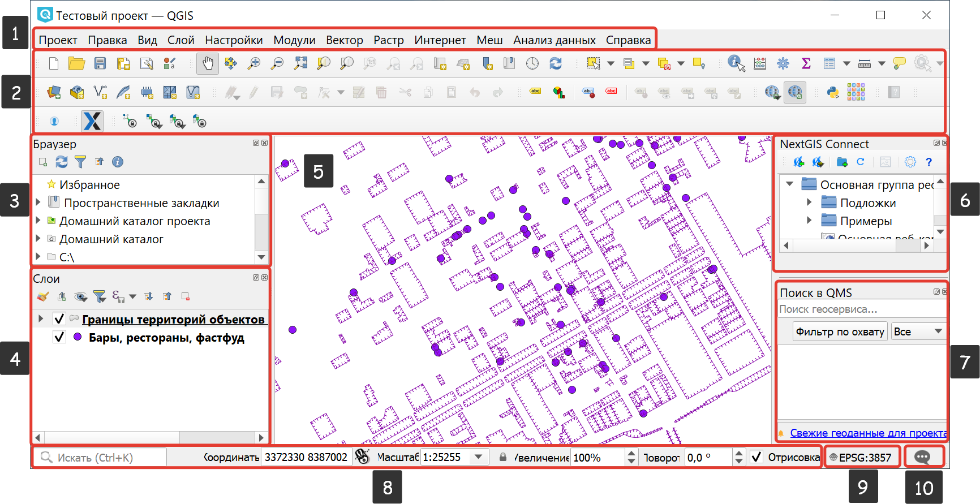Open the Все filter dropdown in QMS
The width and height of the screenshot is (980, 504).
[918, 331]
